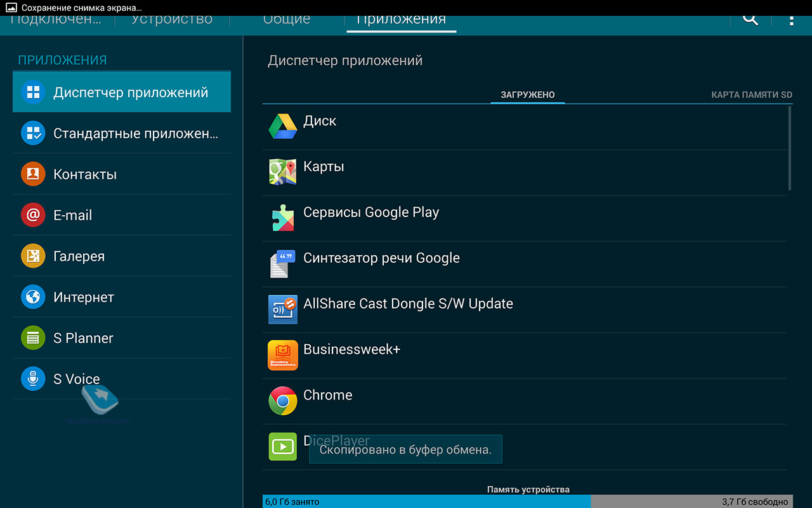
Task: Switch to the Устройство tab
Action: coord(172,20)
